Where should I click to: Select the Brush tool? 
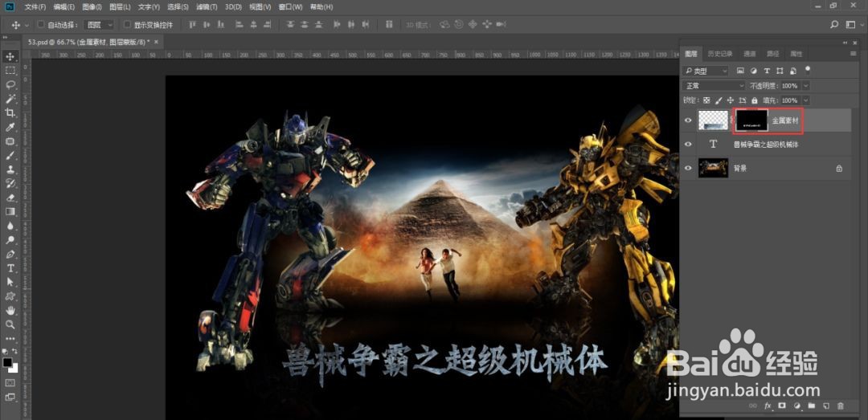point(10,156)
